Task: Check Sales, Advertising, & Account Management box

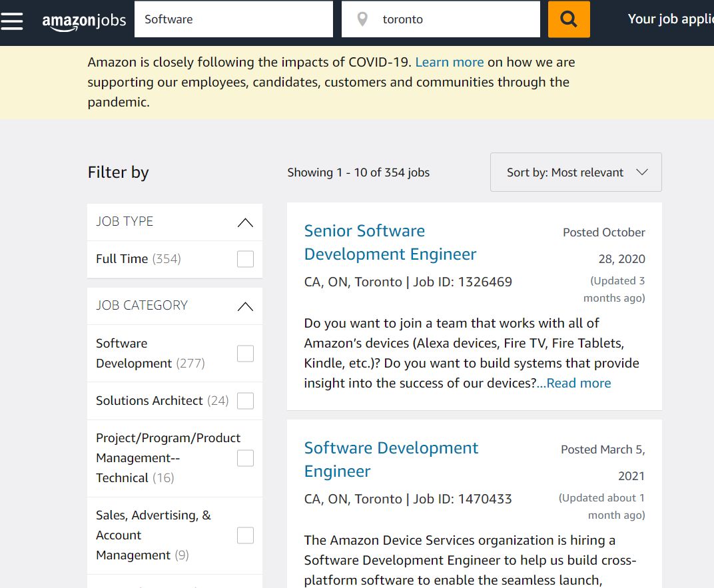Action: click(245, 535)
